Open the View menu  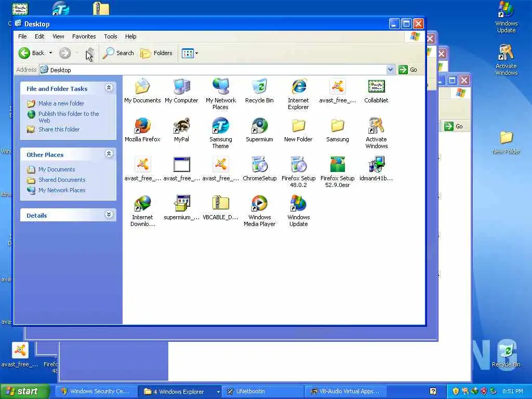point(58,36)
